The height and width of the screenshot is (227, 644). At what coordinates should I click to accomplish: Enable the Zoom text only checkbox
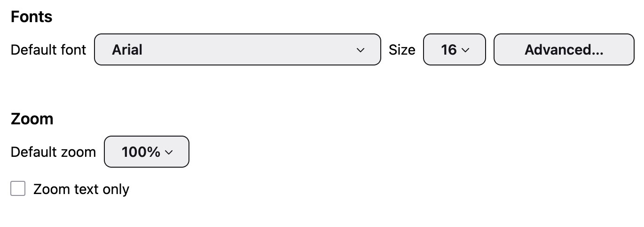click(x=18, y=189)
